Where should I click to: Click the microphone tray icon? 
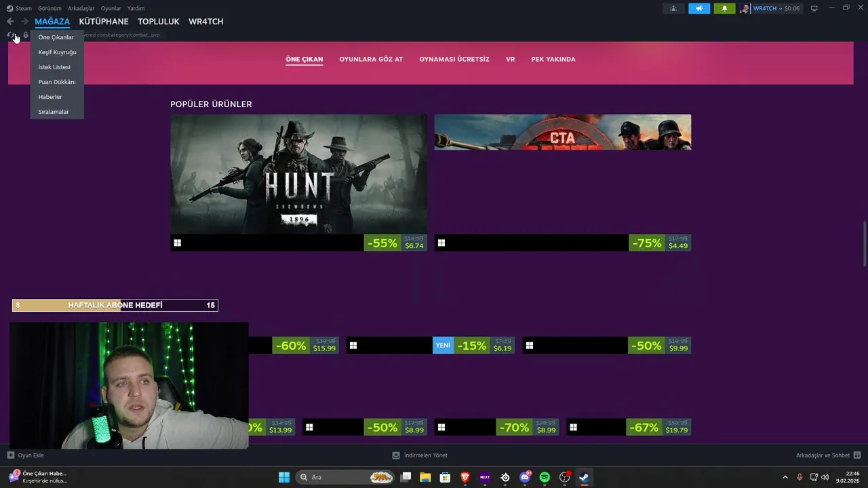(x=800, y=477)
